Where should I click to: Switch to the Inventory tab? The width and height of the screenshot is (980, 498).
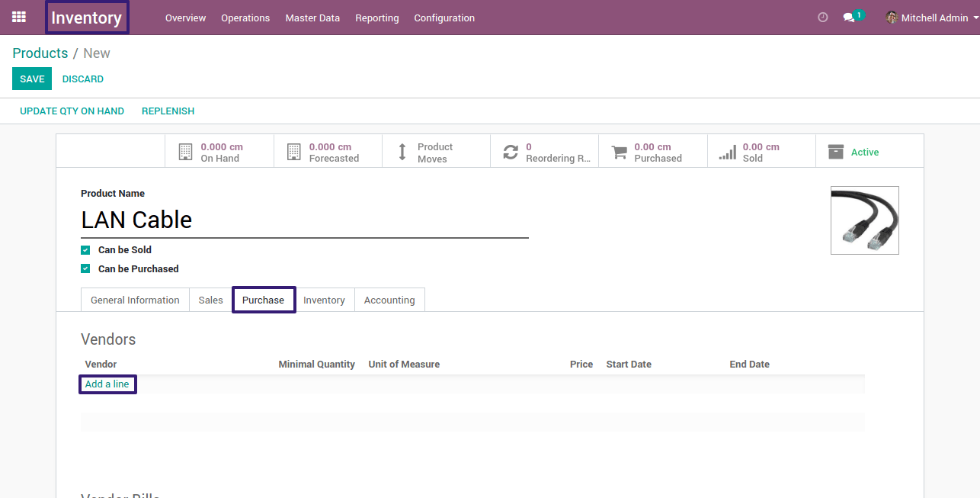(x=324, y=300)
